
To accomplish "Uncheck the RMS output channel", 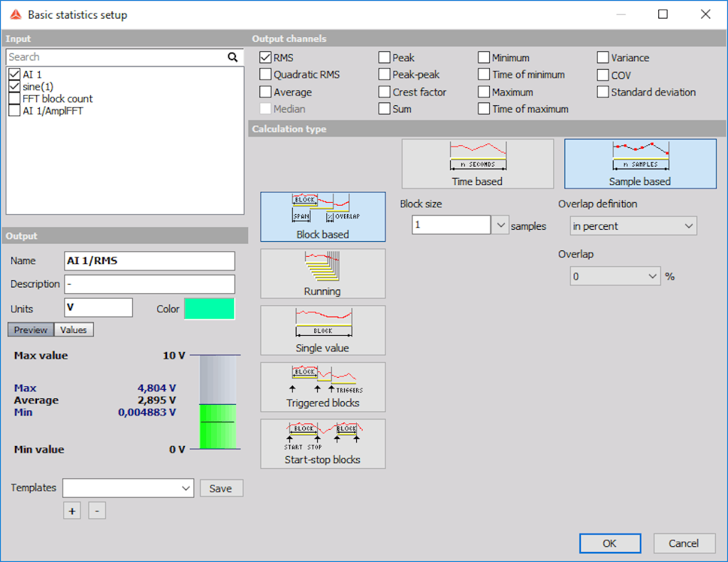I will coord(265,58).
